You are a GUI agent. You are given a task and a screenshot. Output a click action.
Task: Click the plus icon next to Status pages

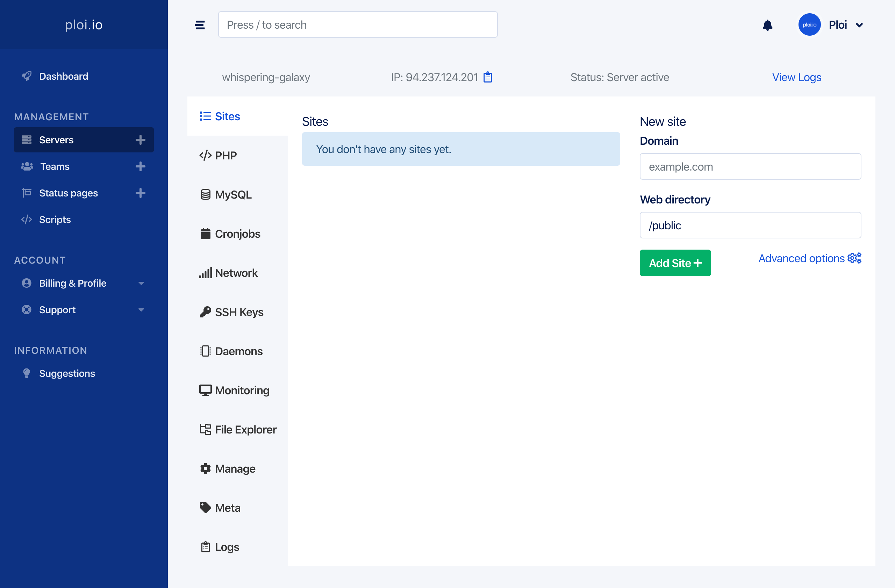[x=140, y=193]
